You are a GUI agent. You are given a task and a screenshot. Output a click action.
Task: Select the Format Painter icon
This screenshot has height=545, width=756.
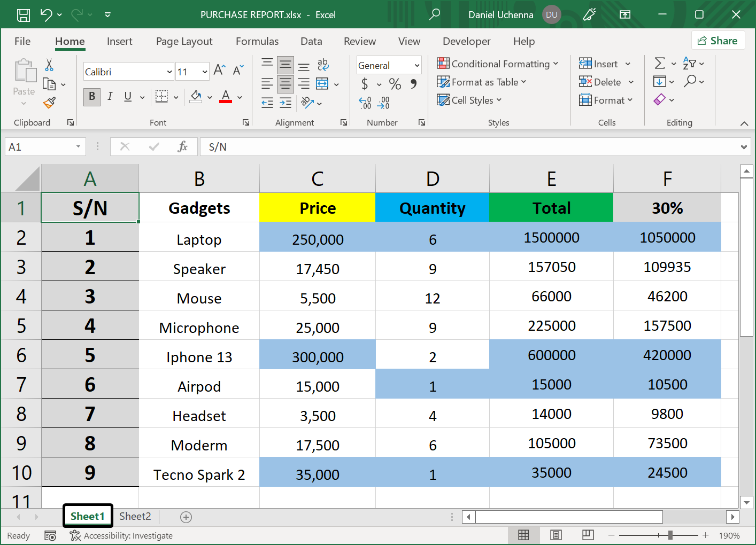tap(50, 102)
